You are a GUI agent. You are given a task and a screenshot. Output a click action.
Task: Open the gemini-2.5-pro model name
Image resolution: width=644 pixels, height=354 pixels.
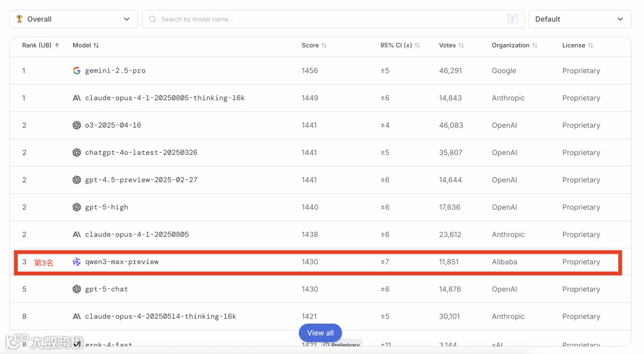[115, 71]
